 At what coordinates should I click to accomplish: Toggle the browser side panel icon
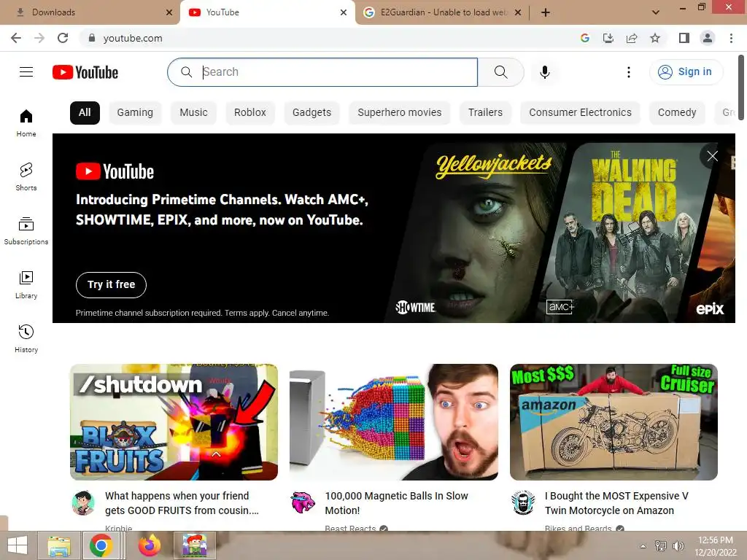point(684,38)
